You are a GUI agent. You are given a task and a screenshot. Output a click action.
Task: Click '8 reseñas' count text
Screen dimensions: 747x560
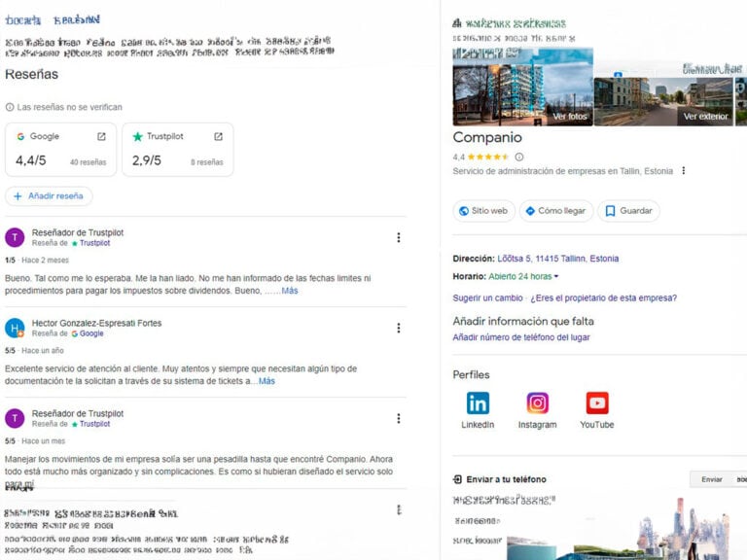point(207,162)
